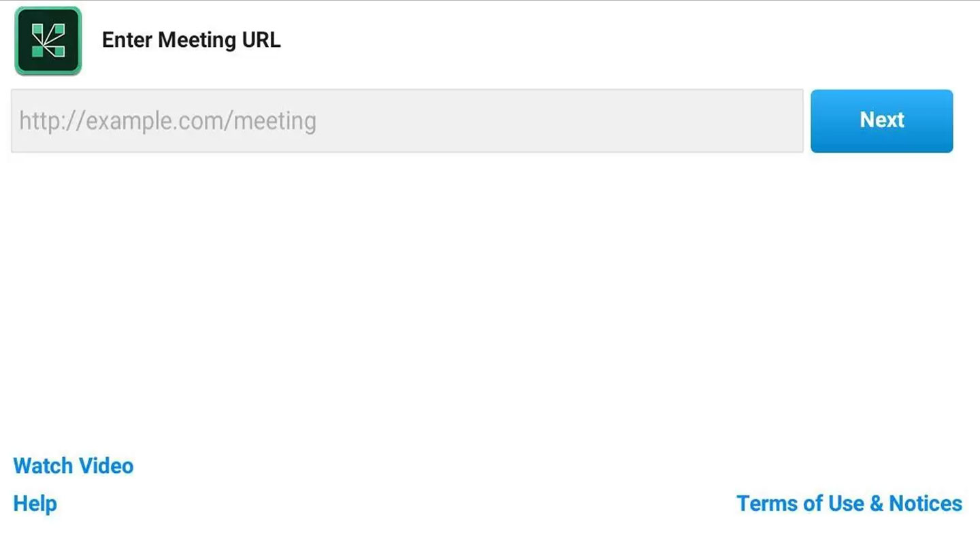Image resolution: width=980 pixels, height=551 pixels.
Task: Read the legal Terms of Use link
Action: 849,503
